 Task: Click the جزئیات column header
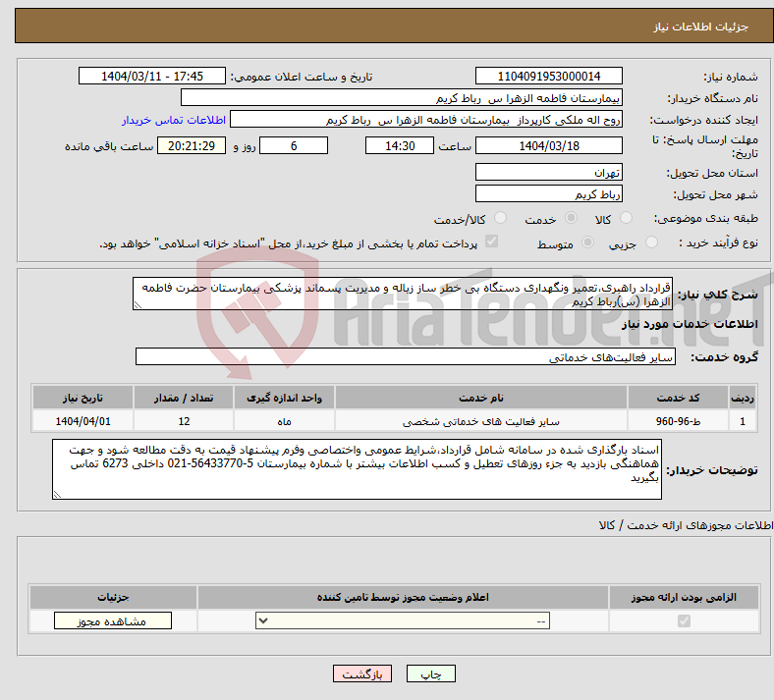113,597
